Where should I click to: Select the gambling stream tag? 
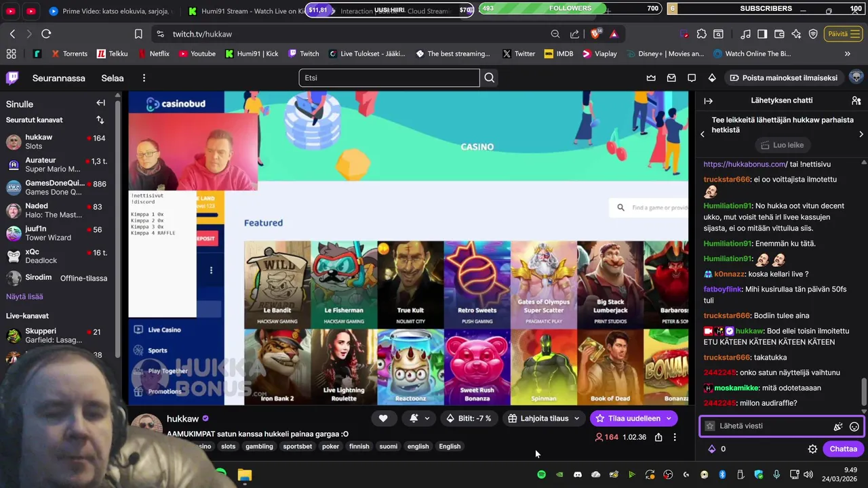click(x=259, y=447)
